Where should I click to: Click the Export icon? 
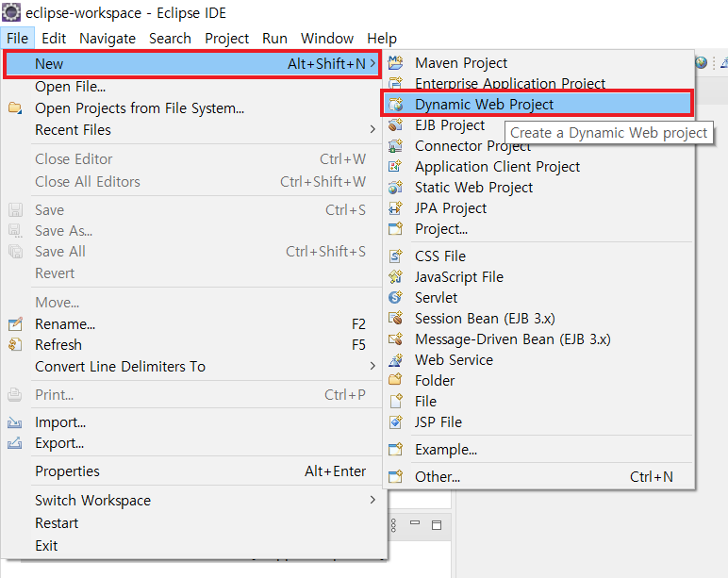(15, 443)
